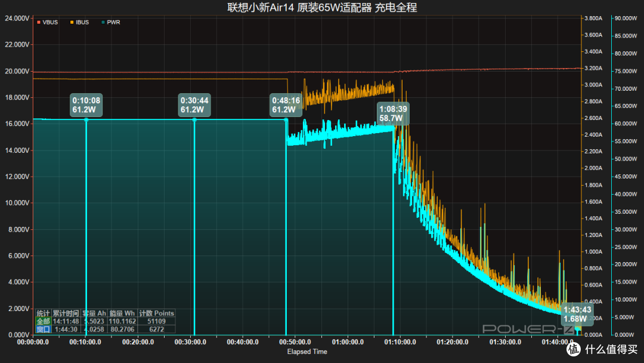The height and width of the screenshot is (363, 644).
Task: Toggle the IBUS legend entry
Action: coord(79,22)
